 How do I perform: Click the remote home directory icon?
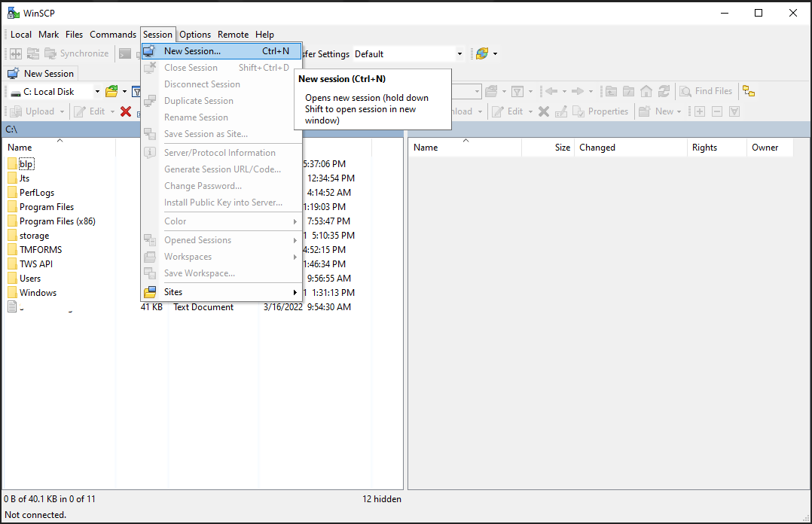pyautogui.click(x=646, y=92)
